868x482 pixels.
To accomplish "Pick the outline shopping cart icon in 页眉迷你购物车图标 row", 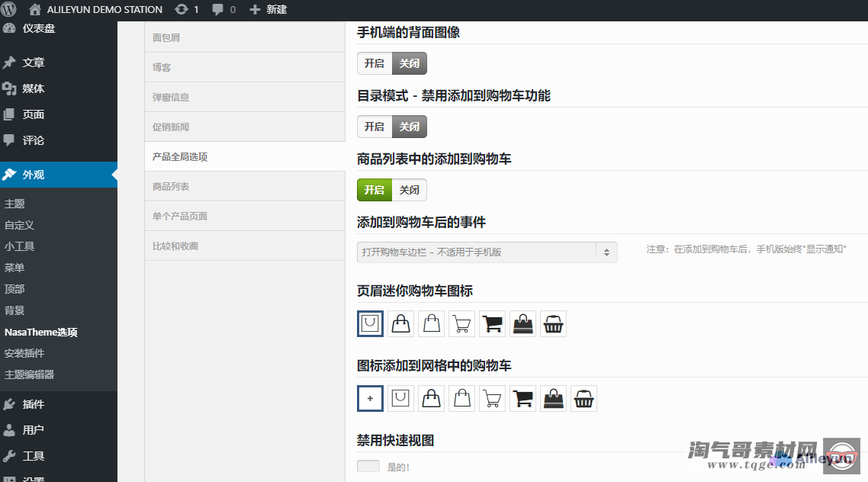I will (x=461, y=324).
